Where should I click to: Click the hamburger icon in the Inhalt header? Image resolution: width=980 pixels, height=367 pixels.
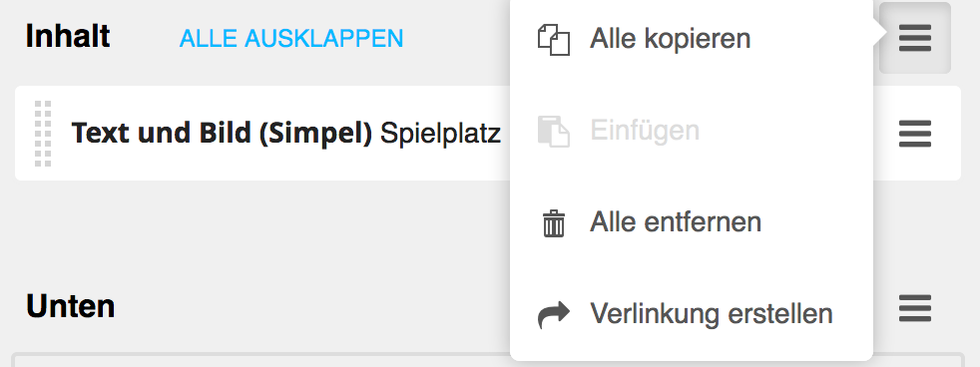click(x=915, y=38)
